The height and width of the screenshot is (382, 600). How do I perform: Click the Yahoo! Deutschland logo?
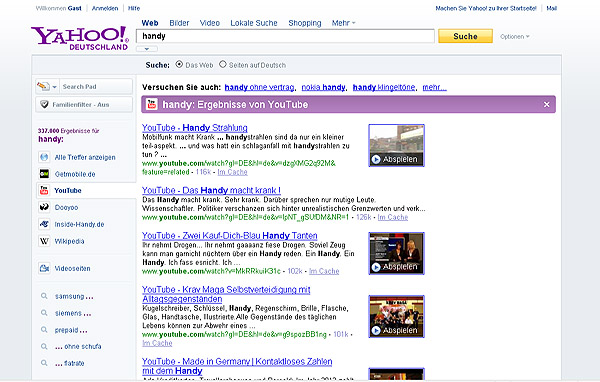[80, 38]
